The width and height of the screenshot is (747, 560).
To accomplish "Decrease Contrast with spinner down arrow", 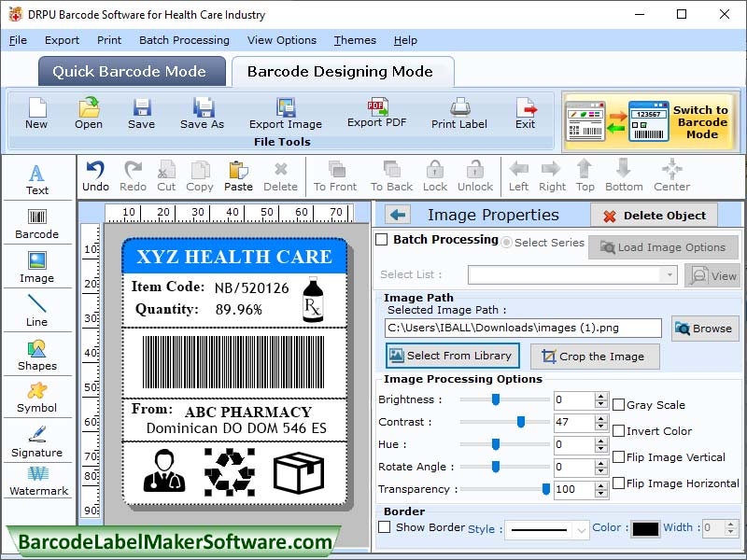I will (x=601, y=427).
